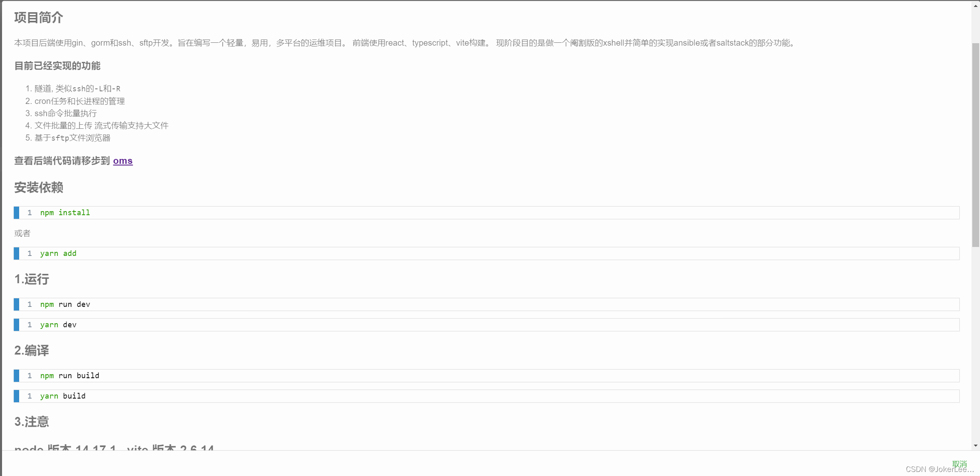Click the 2.编译 section heading
The image size is (980, 476).
(x=31, y=350)
